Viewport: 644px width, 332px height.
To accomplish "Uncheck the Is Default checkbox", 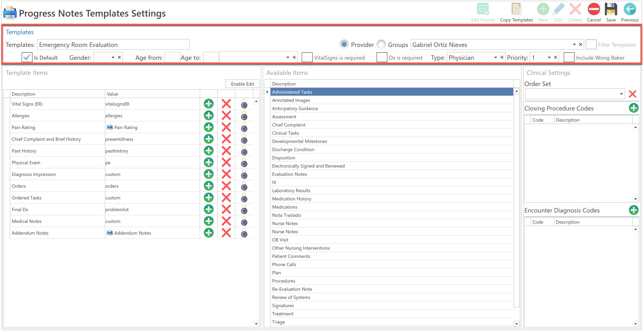I will pyautogui.click(x=27, y=57).
